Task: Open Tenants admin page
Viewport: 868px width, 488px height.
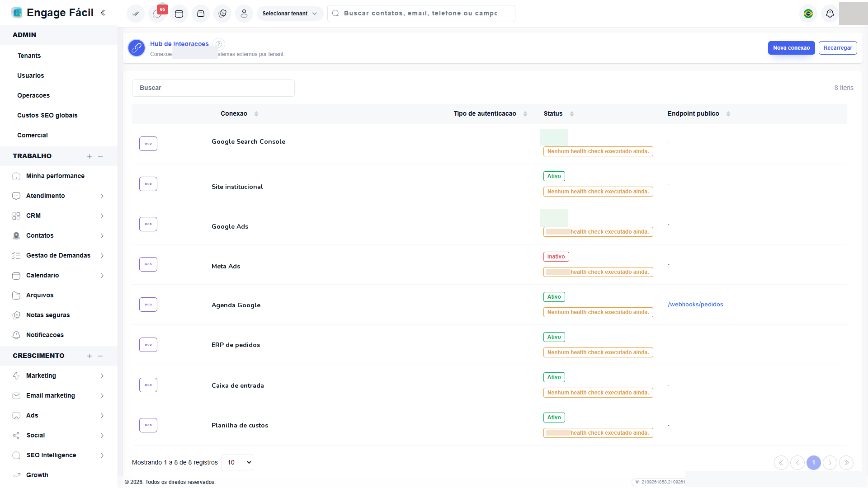Action: pyautogui.click(x=29, y=56)
